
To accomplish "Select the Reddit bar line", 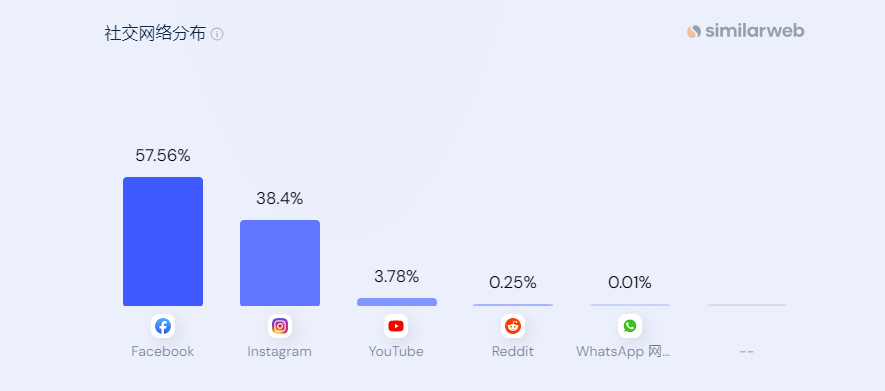I will 513,305.
